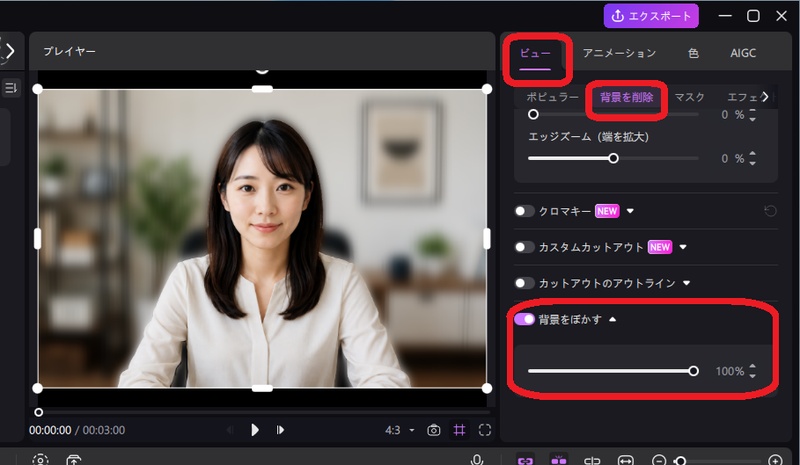Switch to the ビュー tab
Image resolution: width=800 pixels, height=465 pixels.
point(535,53)
